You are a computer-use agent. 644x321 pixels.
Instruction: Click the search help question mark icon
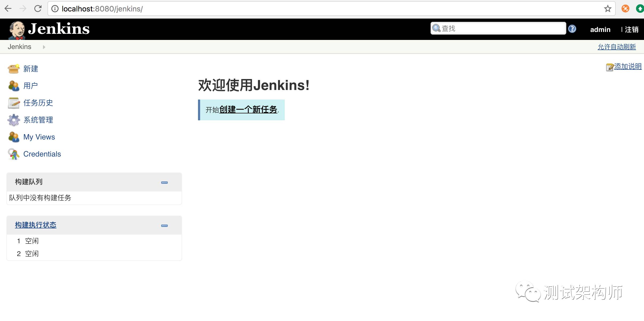pos(572,28)
